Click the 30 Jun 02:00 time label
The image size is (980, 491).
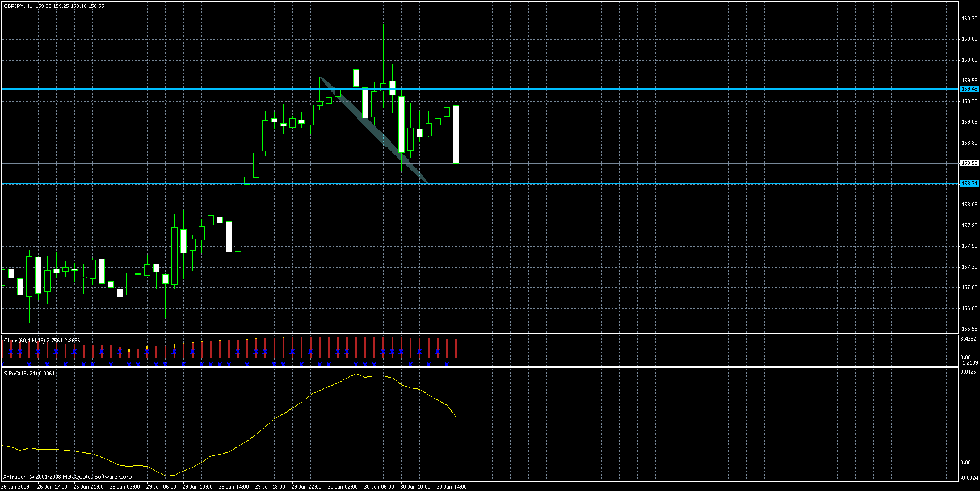[x=343, y=487]
